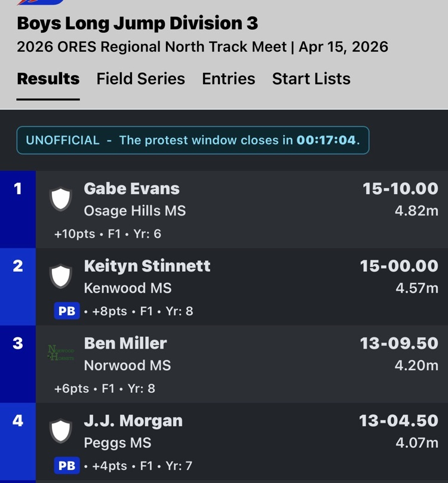Tap the PB badge for Keityn Stinnett

pyautogui.click(x=67, y=311)
